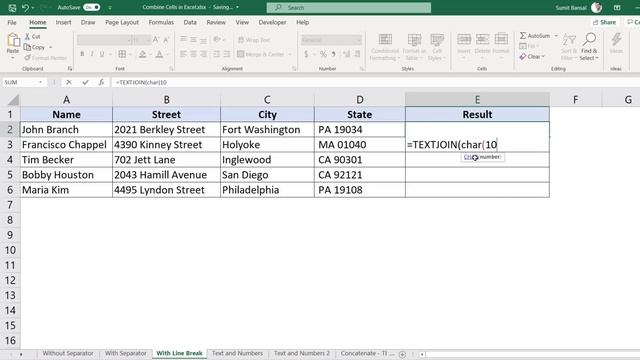Click the Borders icon
Screen dimensions: 640x360
tap(122, 54)
